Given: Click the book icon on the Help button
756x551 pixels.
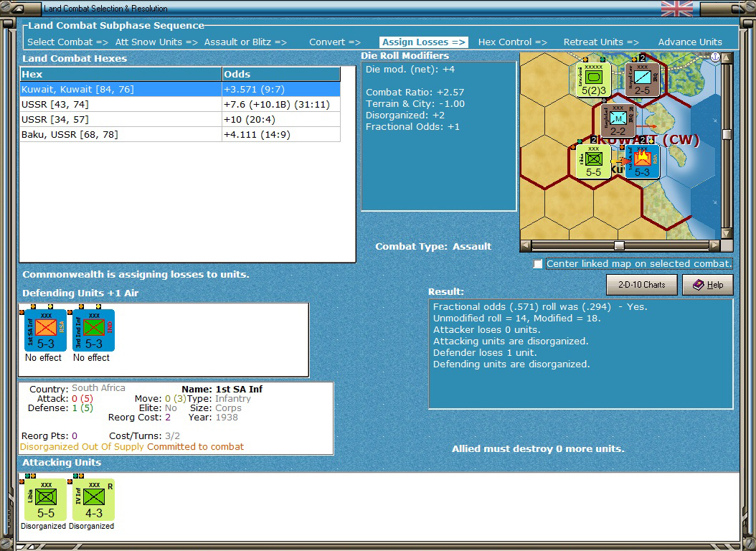Looking at the screenshot, I should 698,285.
